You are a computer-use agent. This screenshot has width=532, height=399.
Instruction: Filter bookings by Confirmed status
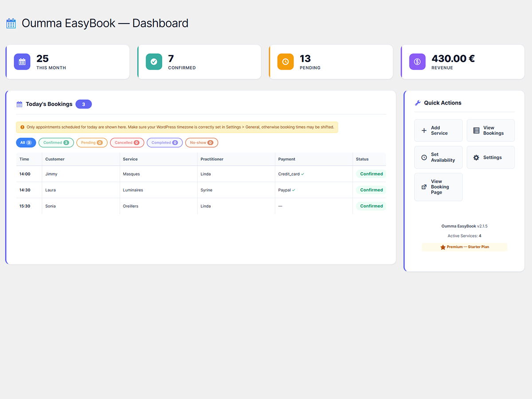tap(56, 143)
